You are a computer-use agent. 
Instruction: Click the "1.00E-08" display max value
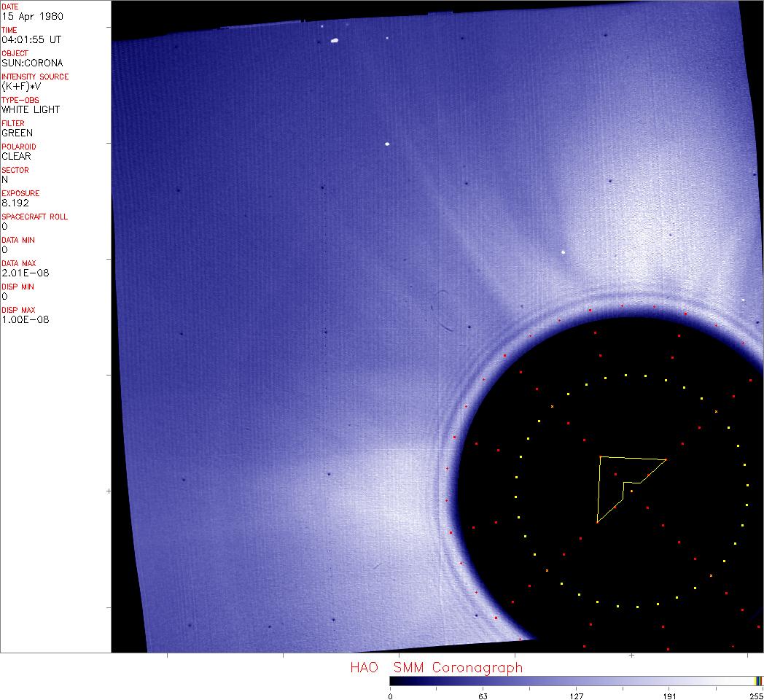26,319
